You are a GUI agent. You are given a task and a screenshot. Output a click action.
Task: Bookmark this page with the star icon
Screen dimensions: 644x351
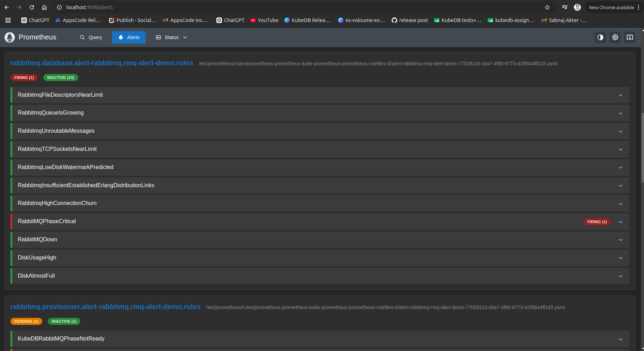[x=547, y=7]
